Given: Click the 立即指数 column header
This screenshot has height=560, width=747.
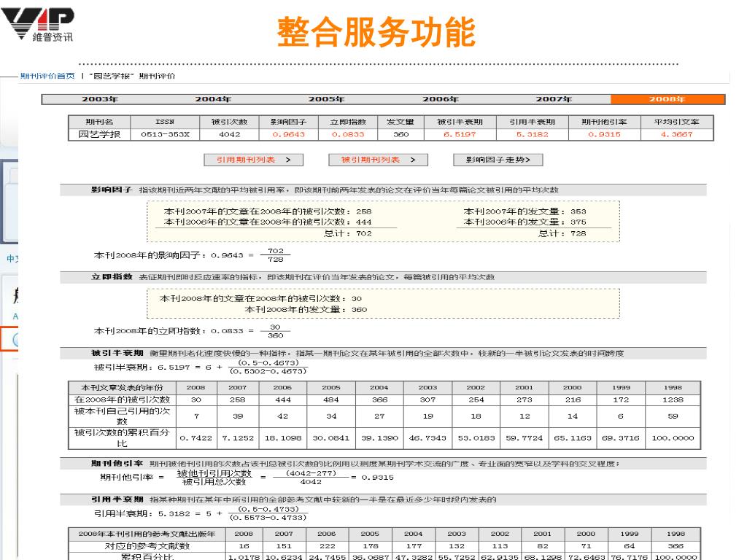Looking at the screenshot, I should 348,122.
